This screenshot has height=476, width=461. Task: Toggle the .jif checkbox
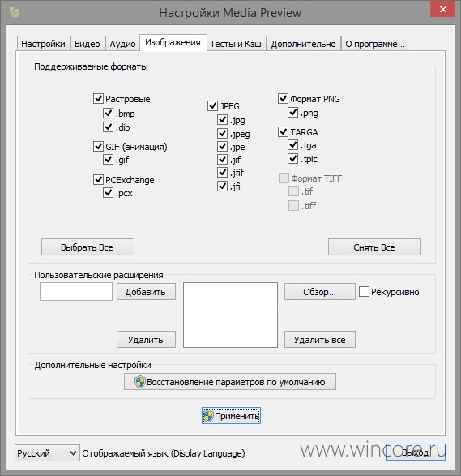pos(222,159)
